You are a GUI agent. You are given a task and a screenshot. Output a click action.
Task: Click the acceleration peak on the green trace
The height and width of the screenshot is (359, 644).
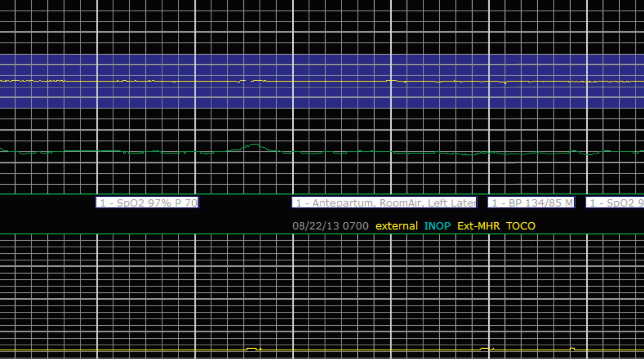[254, 144]
